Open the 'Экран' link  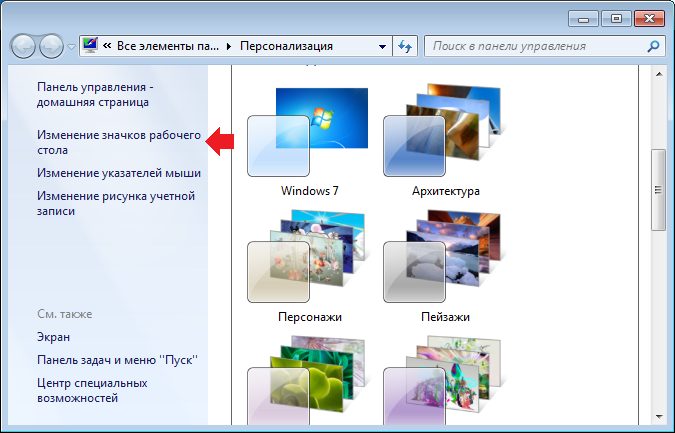pos(53,337)
